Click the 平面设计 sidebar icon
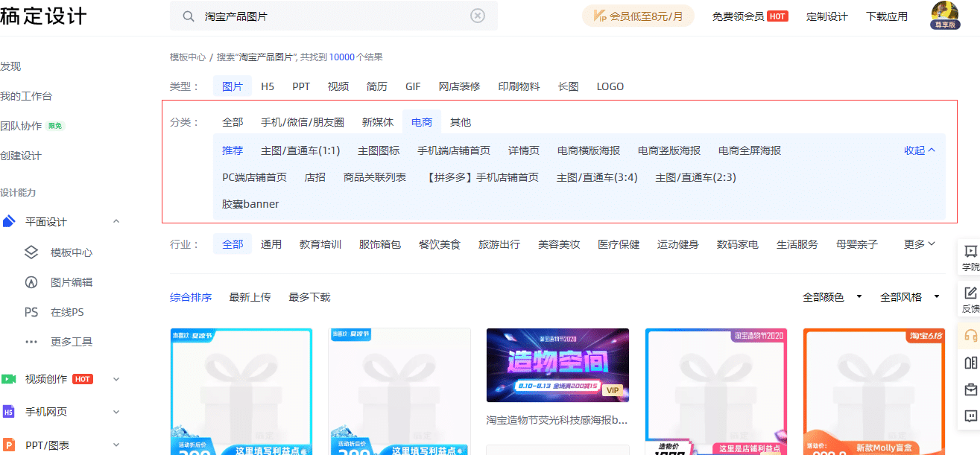The width and height of the screenshot is (980, 455). coord(9,222)
